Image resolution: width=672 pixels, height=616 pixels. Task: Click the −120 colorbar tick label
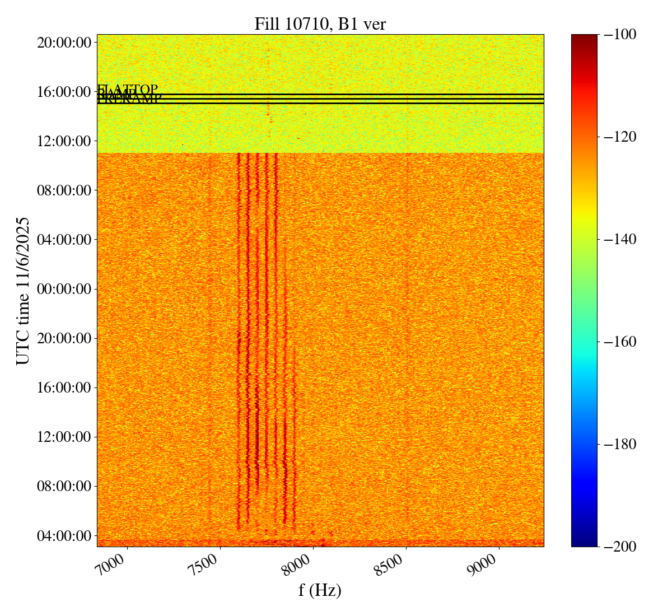coord(620,137)
